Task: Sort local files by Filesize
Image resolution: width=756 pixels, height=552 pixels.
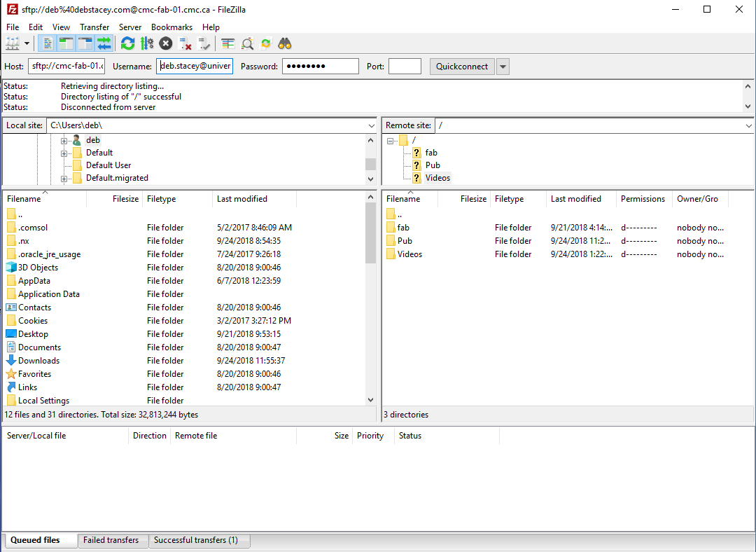Action: coord(115,199)
